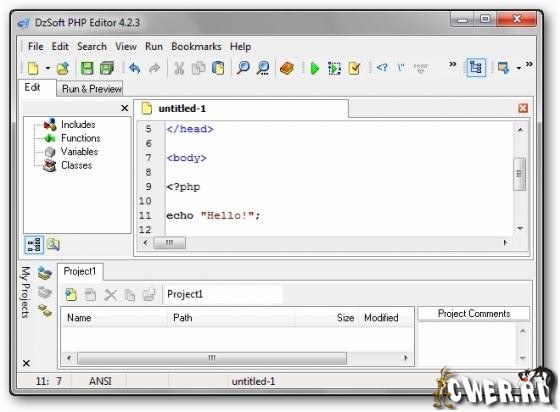Click the editor horizontal scrollbar thumb
560x412 pixels.
click(169, 243)
